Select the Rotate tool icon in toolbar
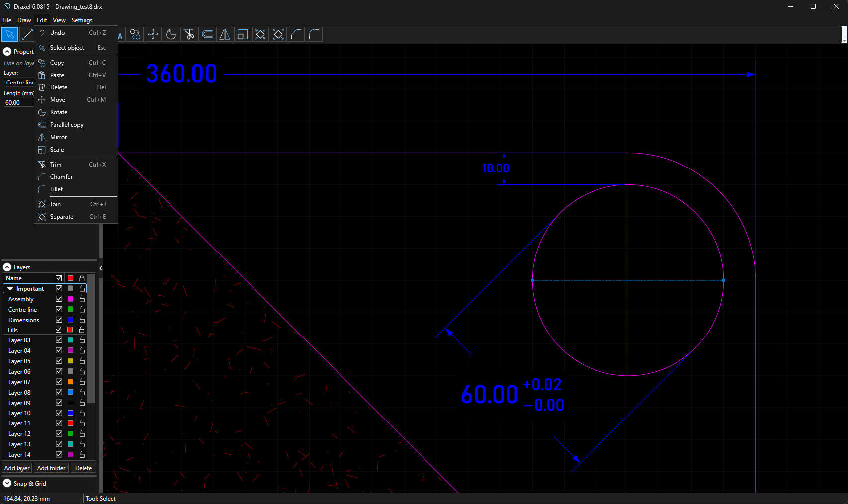Image resolution: width=848 pixels, height=504 pixels. click(171, 34)
